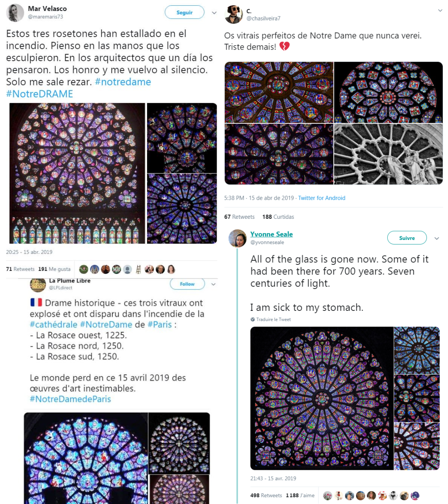Viewport: 448px width, 504px height.
Task: Expand the chevron menu on the @chasilveira7 tweet
Action: [440, 11]
